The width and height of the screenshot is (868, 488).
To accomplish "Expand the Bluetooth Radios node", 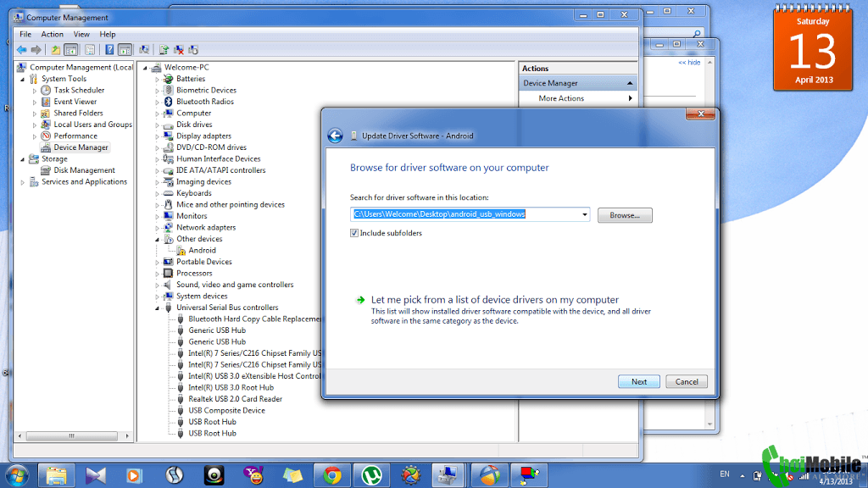I will click(x=158, y=102).
